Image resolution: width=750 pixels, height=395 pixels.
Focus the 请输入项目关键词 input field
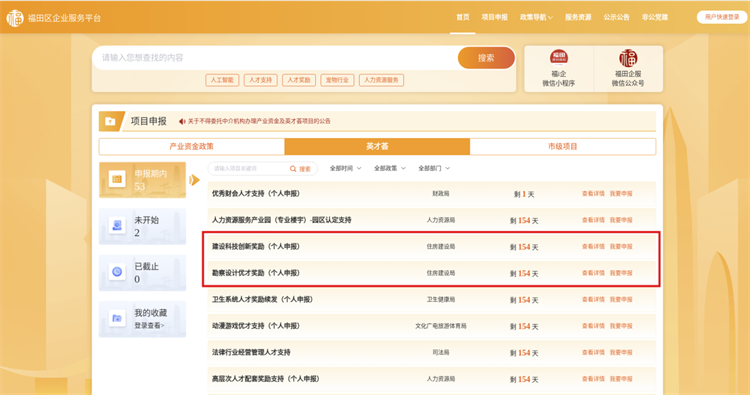pos(249,169)
